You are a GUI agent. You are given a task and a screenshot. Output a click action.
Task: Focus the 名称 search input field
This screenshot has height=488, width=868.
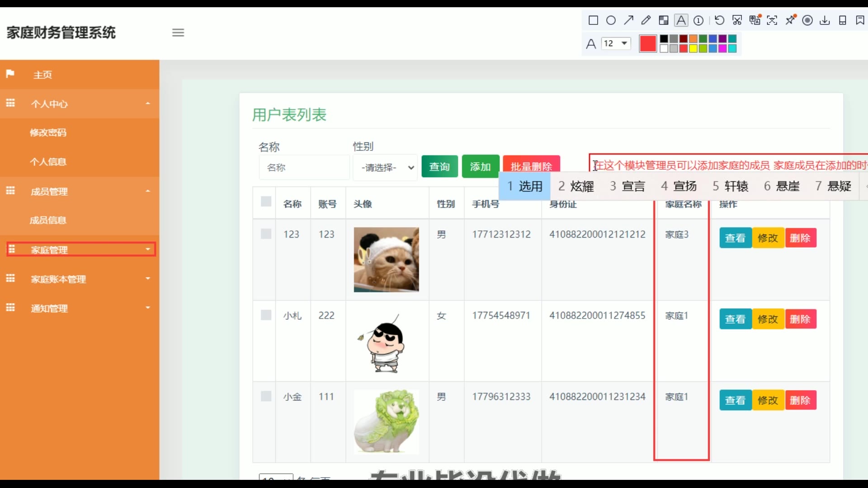(304, 168)
